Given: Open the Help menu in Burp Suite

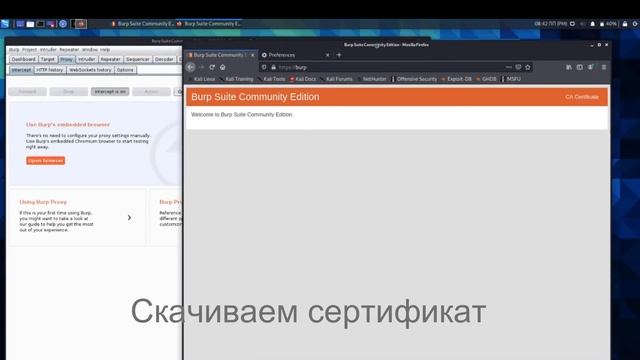Looking at the screenshot, I should pos(105,50).
